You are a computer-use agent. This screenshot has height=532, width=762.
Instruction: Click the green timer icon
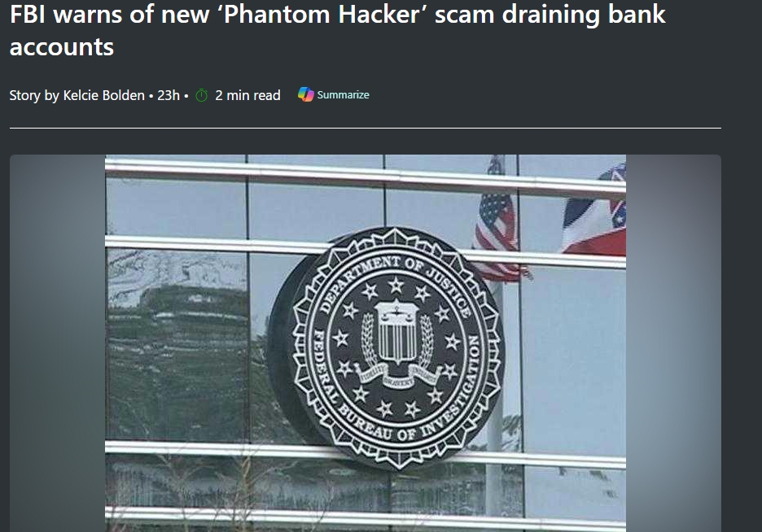[201, 95]
